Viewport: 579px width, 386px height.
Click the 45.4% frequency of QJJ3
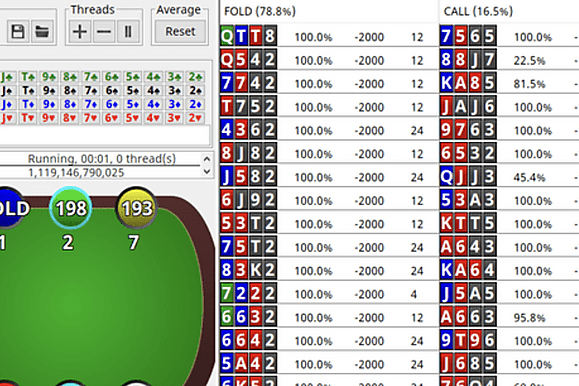(x=529, y=178)
